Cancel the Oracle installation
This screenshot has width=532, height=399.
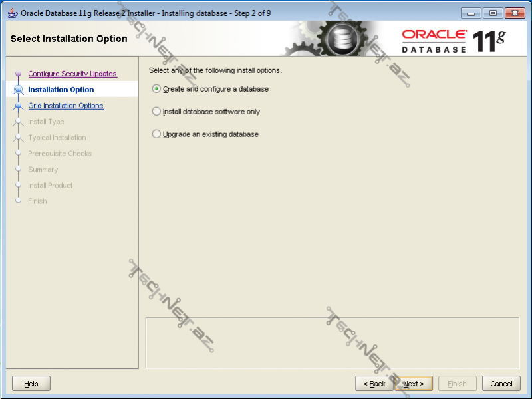point(501,384)
